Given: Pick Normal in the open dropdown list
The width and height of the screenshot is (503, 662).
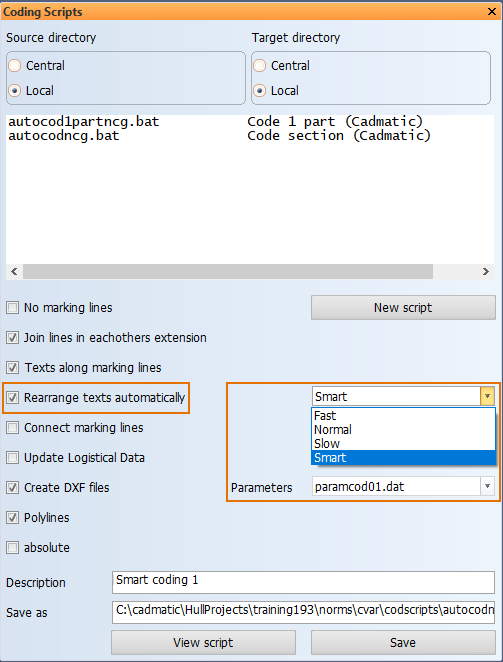Looking at the screenshot, I should (403, 430).
